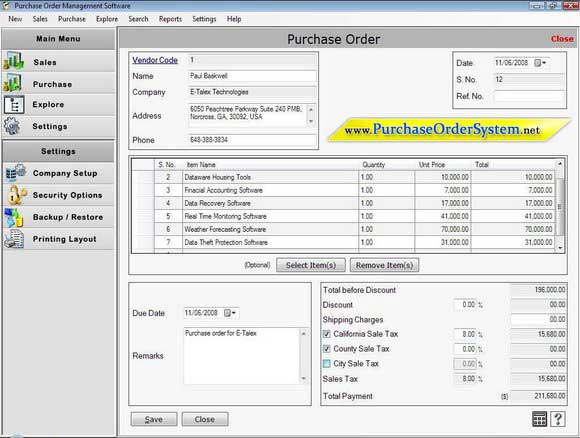The height and width of the screenshot is (438, 580).
Task: Click the Select Item(s) button
Action: (311, 265)
